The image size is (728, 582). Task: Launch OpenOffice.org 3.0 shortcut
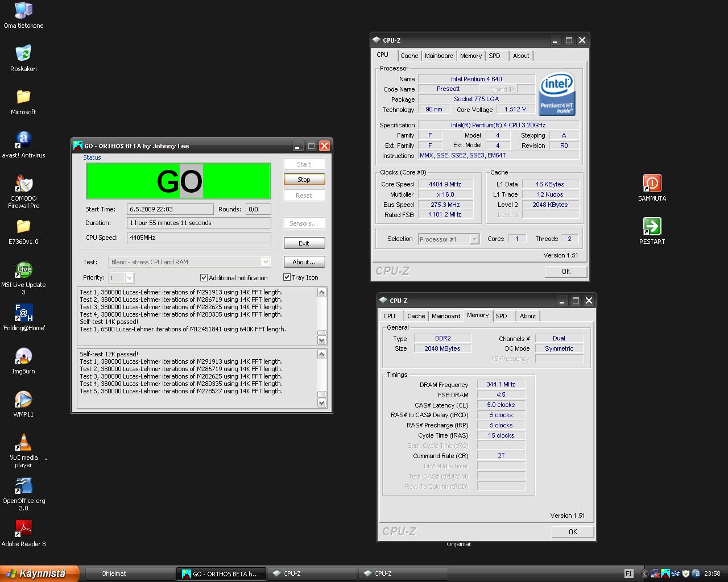coord(23,494)
